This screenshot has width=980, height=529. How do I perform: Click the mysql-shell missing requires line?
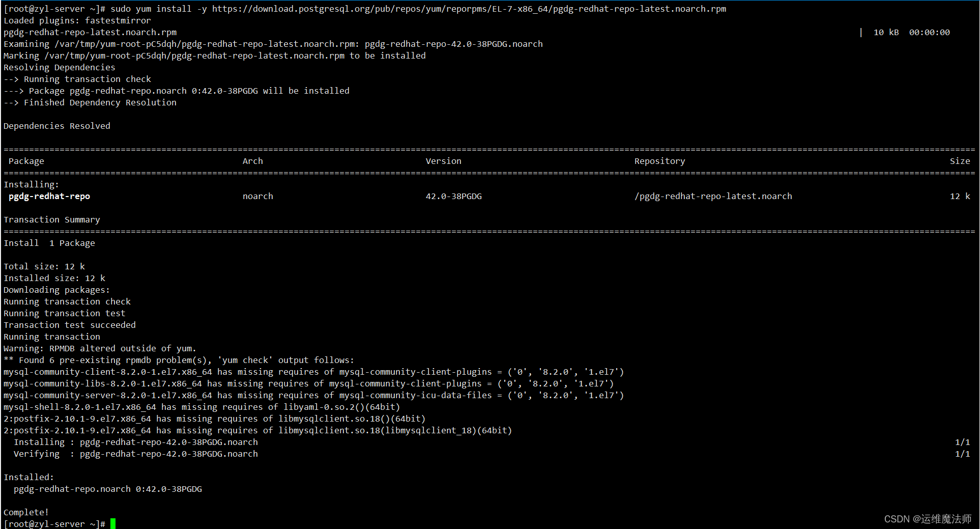201,407
